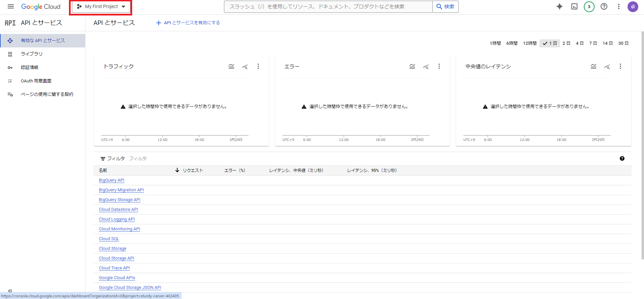
Task: Open the main hamburger navigation menu
Action: (x=11, y=7)
